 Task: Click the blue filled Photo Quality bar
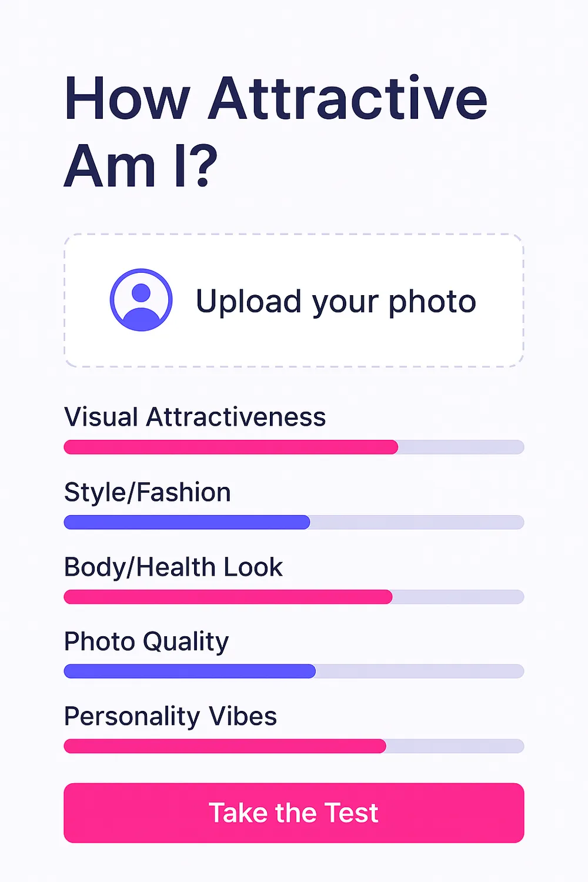click(189, 671)
